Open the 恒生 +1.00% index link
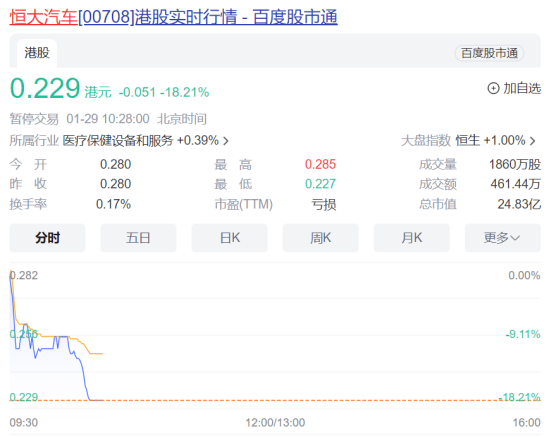 click(x=490, y=141)
